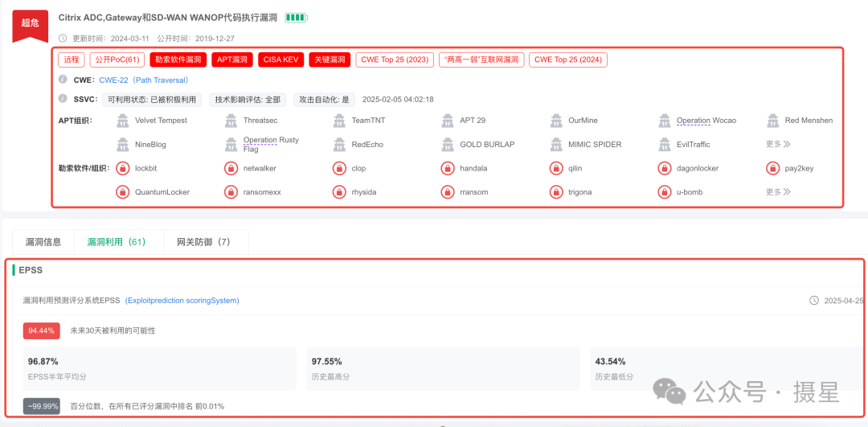This screenshot has height=427, width=868.
Task: Click the EvilTraffic group icon
Action: [x=665, y=145]
